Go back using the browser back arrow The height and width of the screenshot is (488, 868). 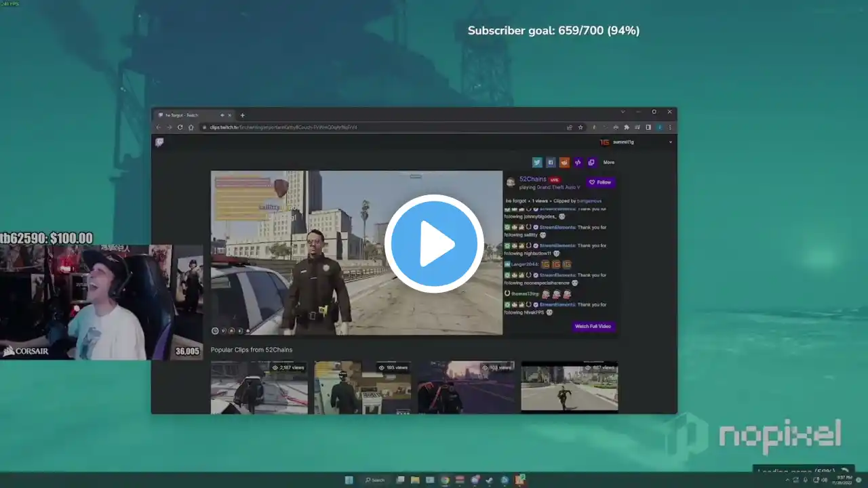coord(159,127)
